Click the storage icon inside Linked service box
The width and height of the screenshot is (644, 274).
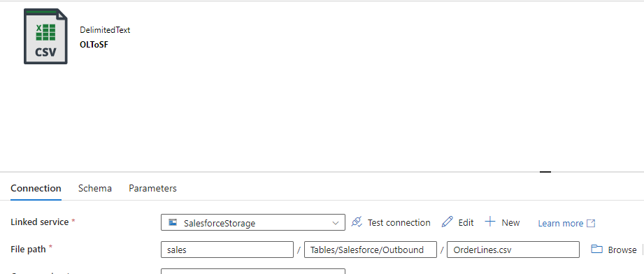pos(173,222)
